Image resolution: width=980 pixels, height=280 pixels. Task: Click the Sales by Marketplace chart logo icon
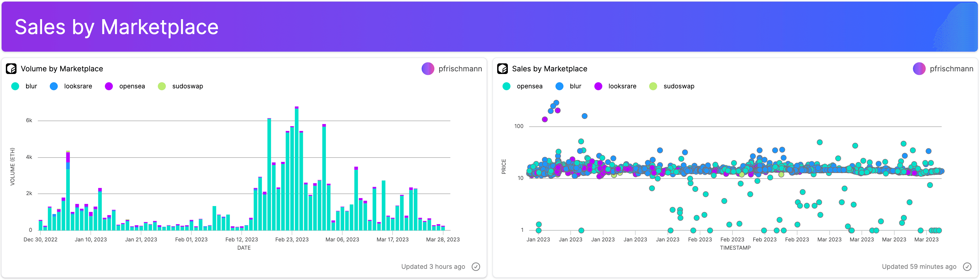[x=502, y=69]
